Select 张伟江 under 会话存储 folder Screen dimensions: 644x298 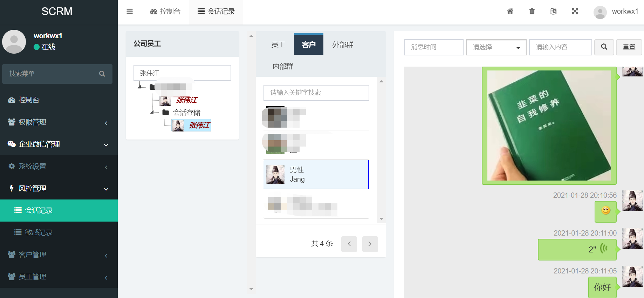click(191, 125)
